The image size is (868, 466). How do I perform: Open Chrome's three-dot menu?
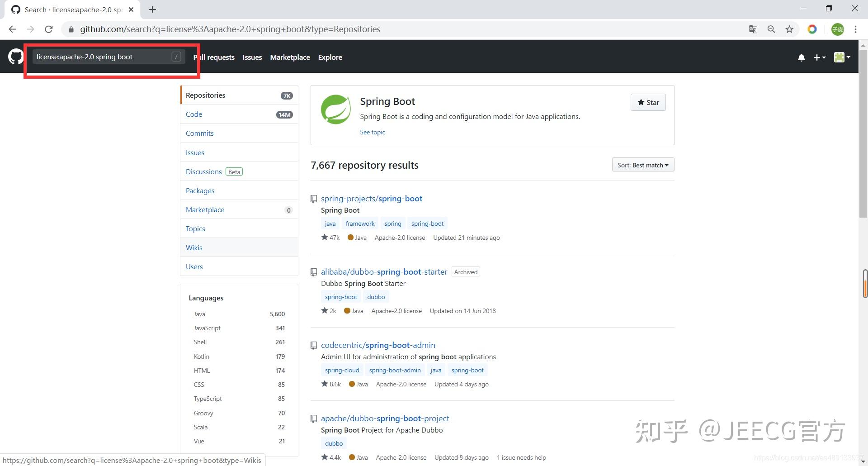point(855,29)
